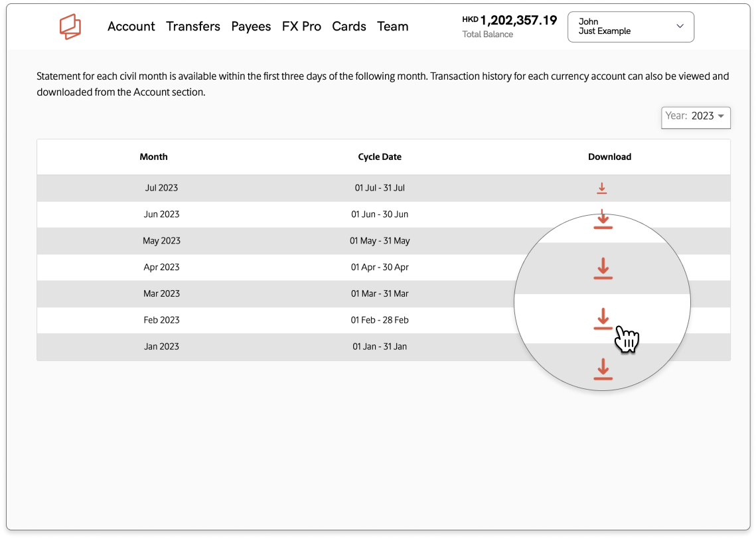Click the Month column header
This screenshot has width=756, height=539.
click(x=154, y=157)
